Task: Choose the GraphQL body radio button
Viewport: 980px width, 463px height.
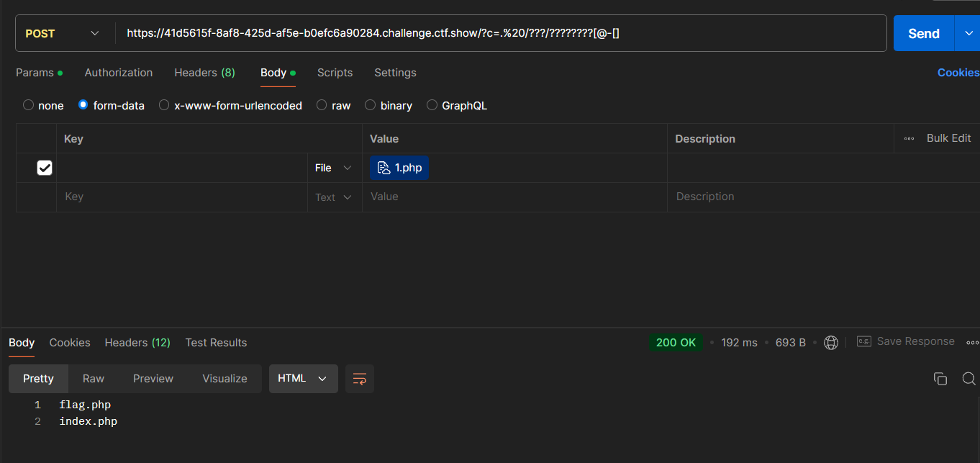Action: click(432, 105)
